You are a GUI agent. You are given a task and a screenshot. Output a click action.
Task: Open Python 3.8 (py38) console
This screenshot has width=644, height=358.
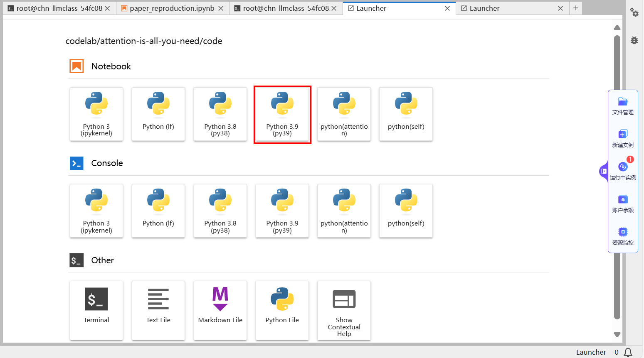tap(220, 211)
